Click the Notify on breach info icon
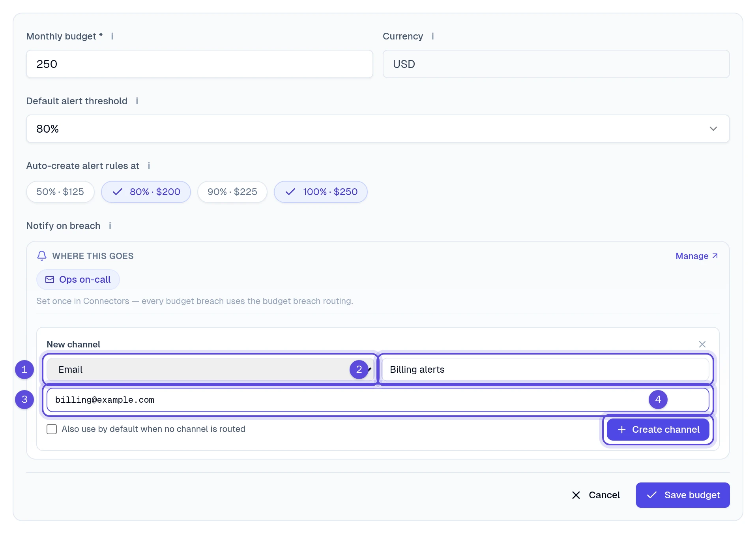Screen dimensions: 756x533 point(110,226)
